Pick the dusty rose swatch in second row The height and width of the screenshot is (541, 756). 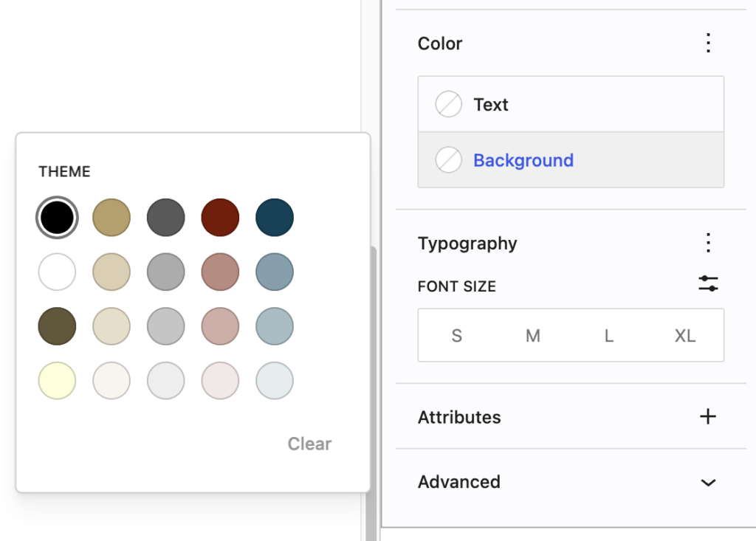(x=220, y=272)
